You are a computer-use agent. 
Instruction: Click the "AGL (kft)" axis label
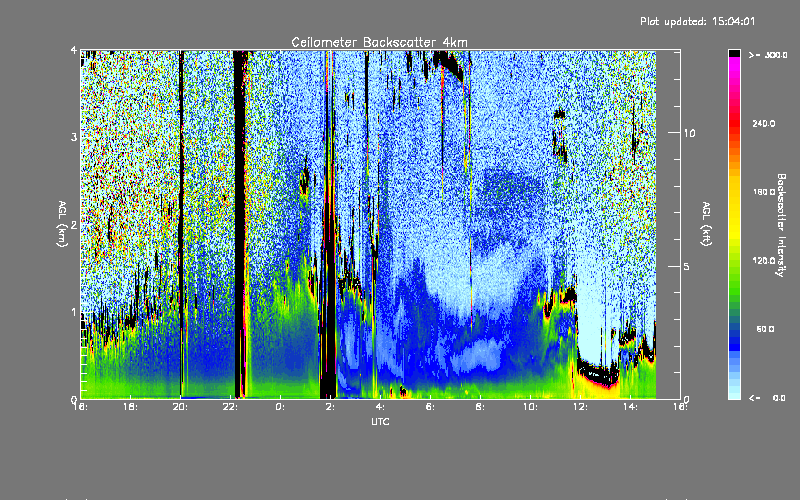click(x=706, y=224)
